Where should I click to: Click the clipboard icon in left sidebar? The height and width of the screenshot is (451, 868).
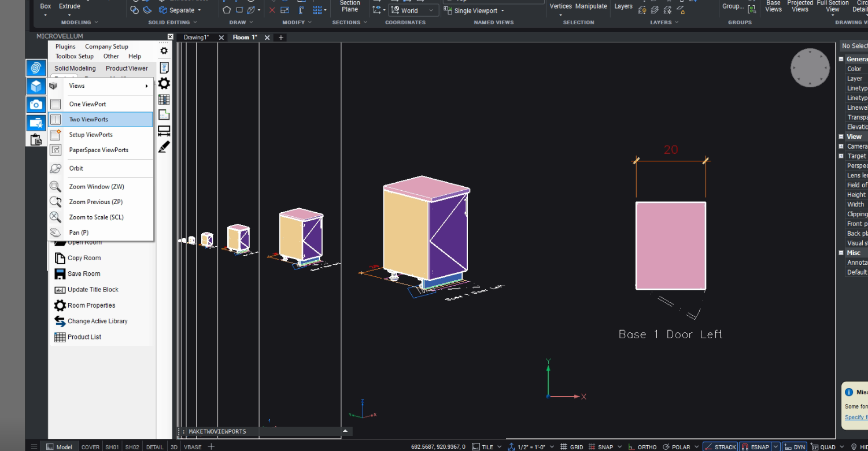coord(36,139)
